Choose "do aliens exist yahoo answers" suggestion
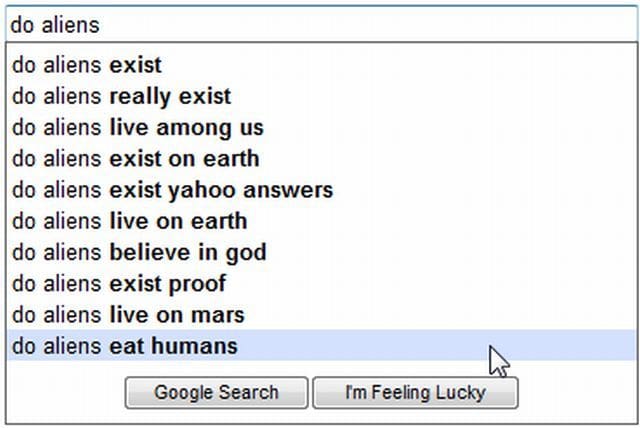The image size is (640, 428). click(172, 190)
